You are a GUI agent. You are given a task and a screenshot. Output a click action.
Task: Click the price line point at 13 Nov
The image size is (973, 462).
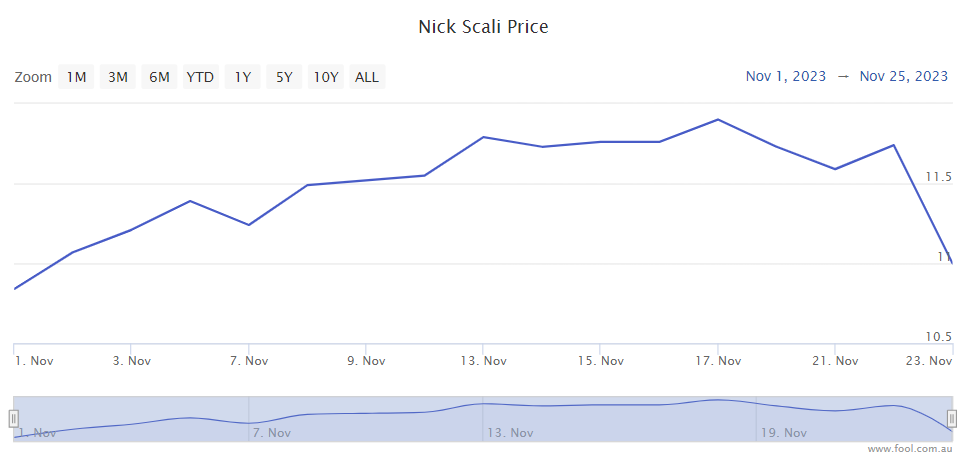tap(483, 137)
